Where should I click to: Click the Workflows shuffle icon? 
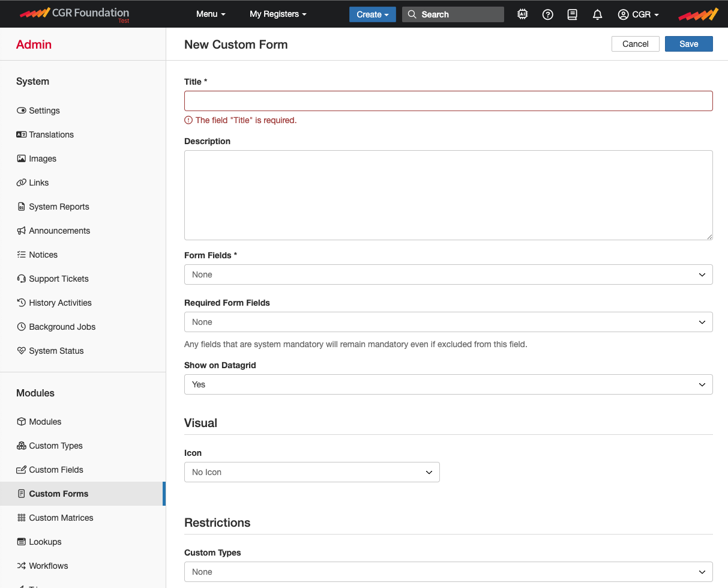[x=22, y=566]
